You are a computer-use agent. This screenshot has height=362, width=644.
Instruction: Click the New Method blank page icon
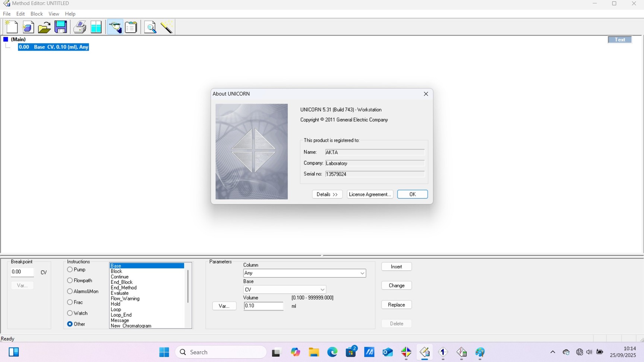click(12, 27)
